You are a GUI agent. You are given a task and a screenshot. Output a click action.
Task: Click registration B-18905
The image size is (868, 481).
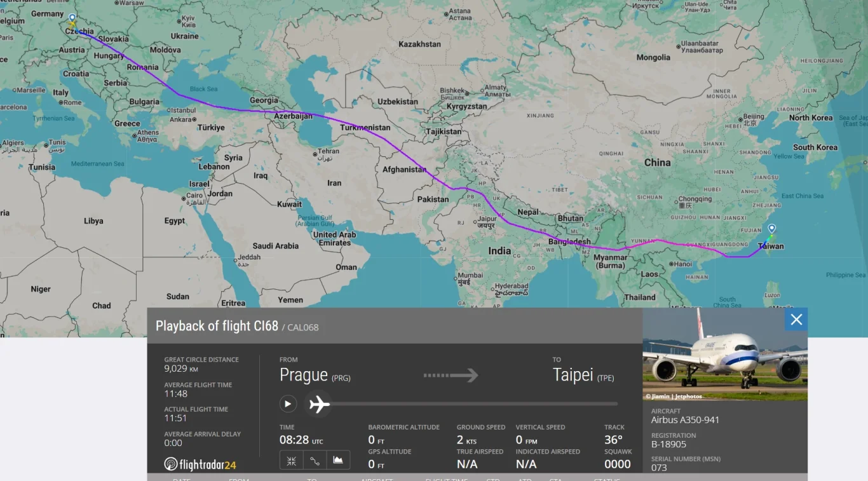668,444
